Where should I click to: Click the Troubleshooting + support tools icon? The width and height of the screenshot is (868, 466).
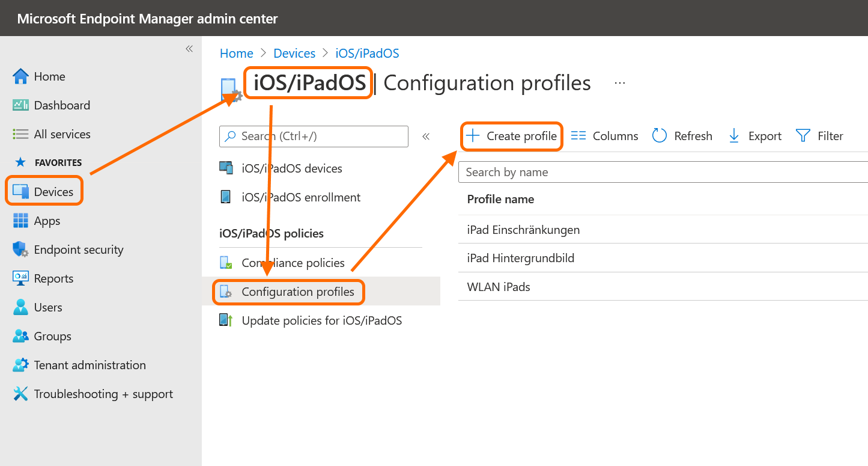tap(20, 394)
